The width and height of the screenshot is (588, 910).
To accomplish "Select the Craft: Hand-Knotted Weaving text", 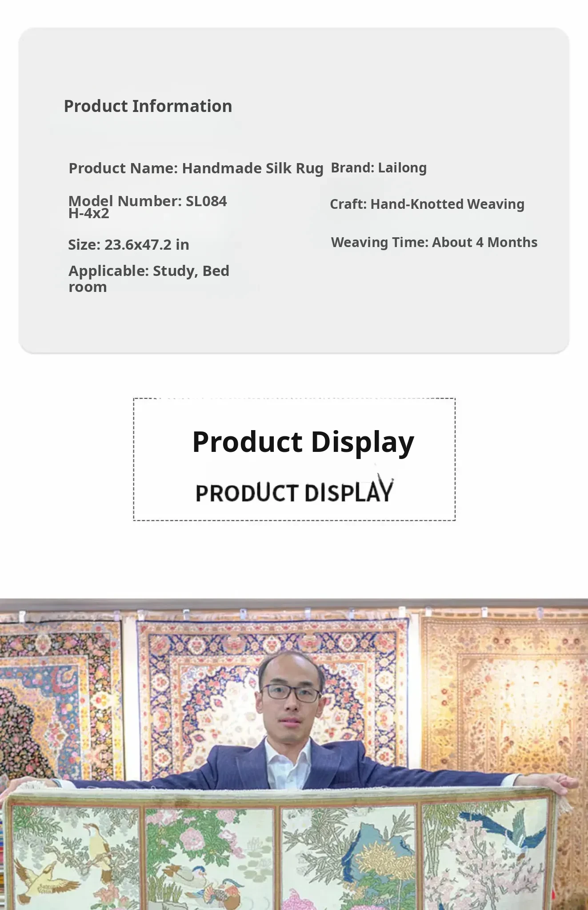I will (427, 204).
